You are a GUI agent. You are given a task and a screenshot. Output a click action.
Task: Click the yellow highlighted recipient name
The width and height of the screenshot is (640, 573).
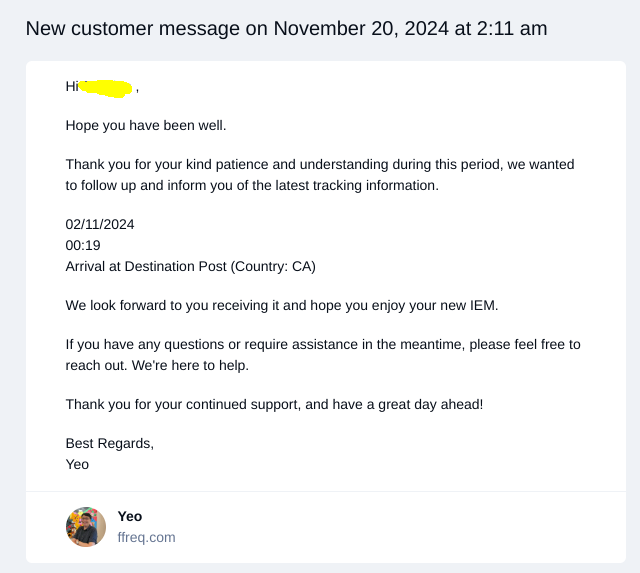[x=106, y=88]
